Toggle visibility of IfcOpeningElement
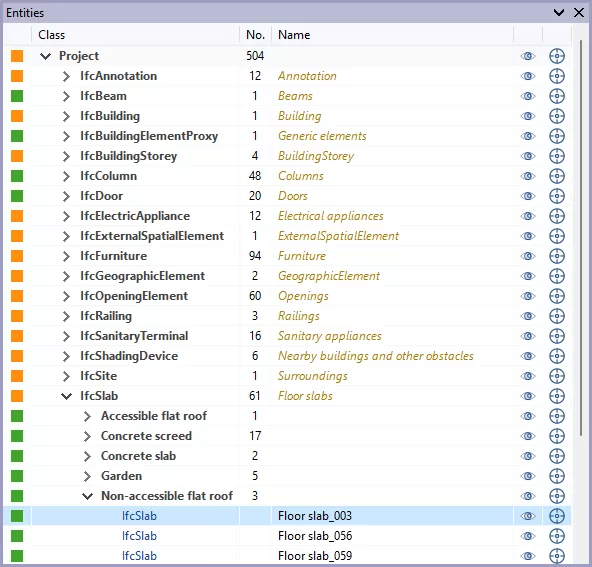 pos(528,296)
